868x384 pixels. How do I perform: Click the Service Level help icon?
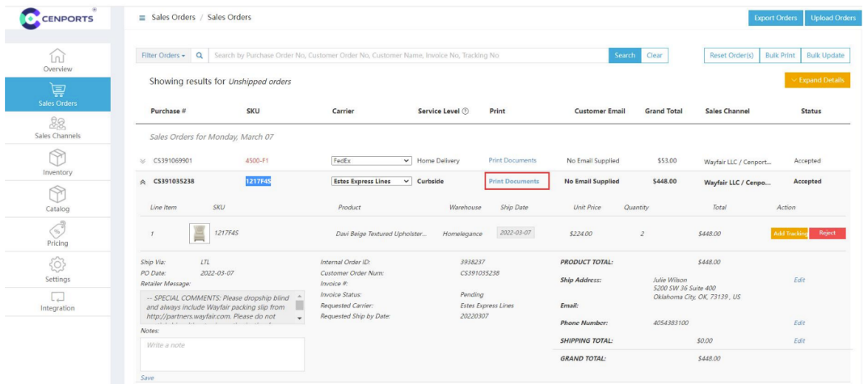(466, 112)
